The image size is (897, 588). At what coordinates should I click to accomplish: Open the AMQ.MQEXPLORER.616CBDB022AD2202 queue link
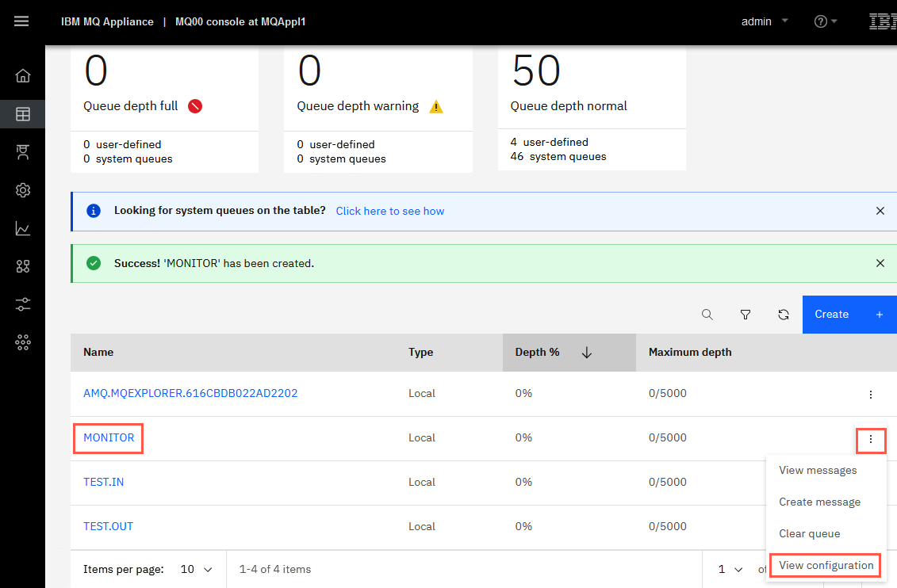click(190, 393)
